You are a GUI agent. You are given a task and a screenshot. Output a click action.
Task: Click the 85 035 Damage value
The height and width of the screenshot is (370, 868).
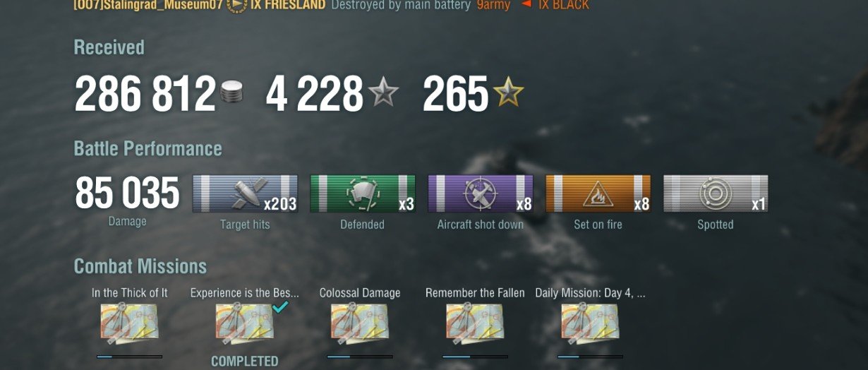click(x=128, y=193)
